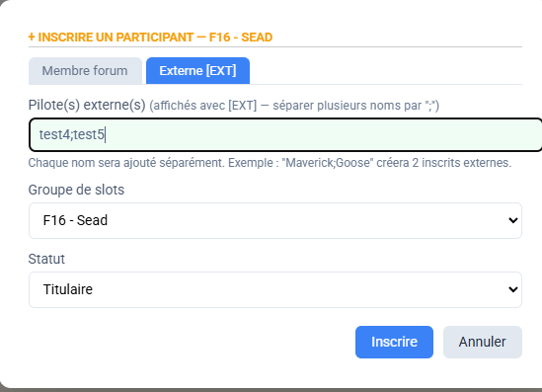Click the selected value text "F16 - Sead"
Viewport: 542px width, 392px height.
pos(75,220)
